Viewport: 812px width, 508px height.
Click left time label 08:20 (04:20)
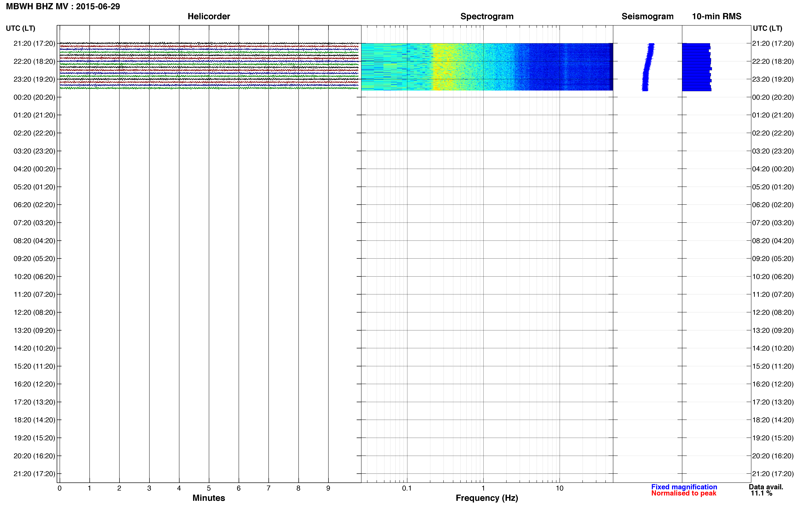[x=34, y=241]
